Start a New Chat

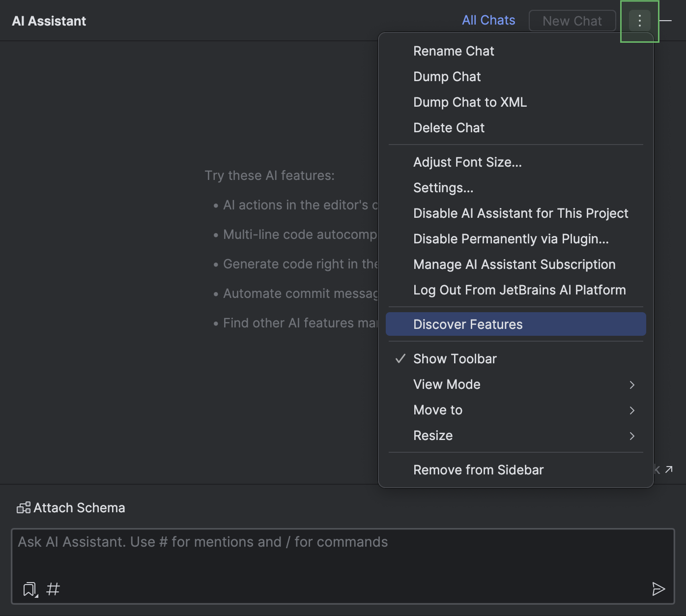tap(572, 21)
